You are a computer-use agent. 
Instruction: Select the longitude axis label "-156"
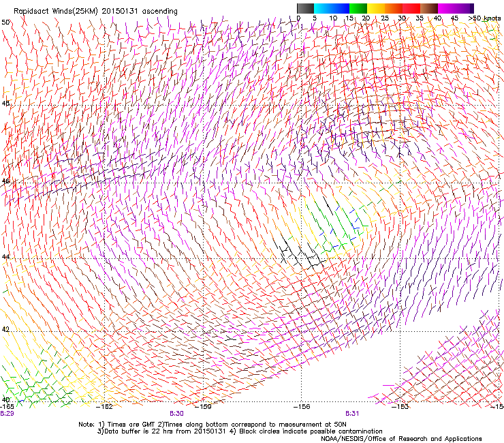coord(302,407)
